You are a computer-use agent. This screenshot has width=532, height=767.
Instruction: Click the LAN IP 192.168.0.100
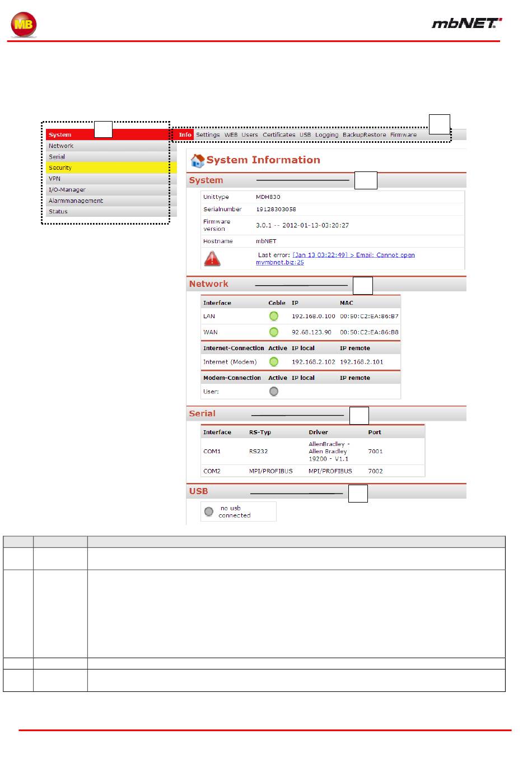click(314, 317)
